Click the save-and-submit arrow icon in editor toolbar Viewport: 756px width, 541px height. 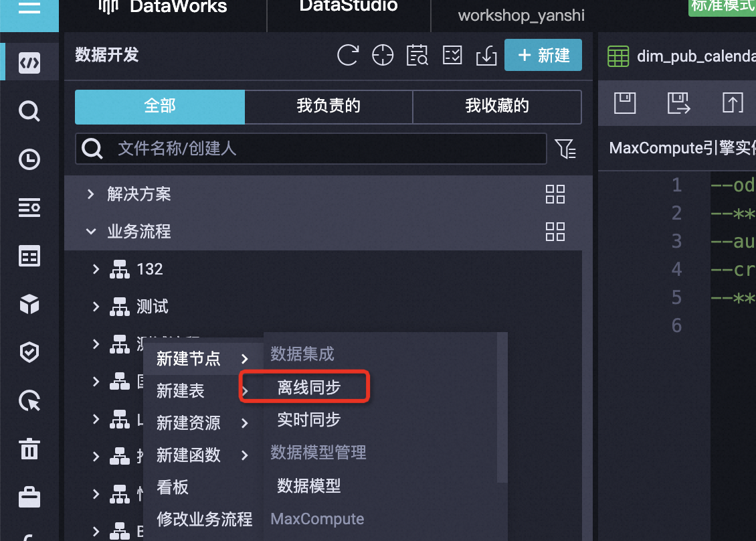tap(679, 103)
